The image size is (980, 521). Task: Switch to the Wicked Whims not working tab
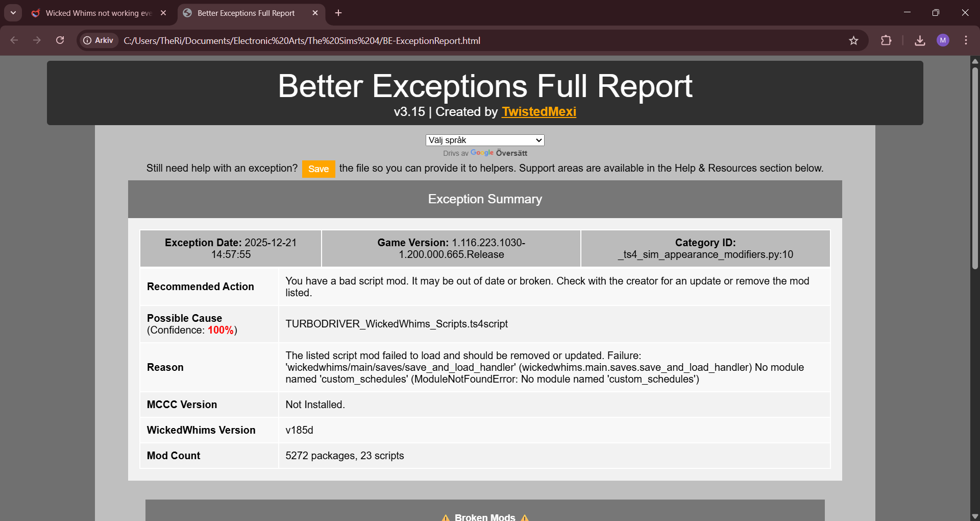click(99, 13)
